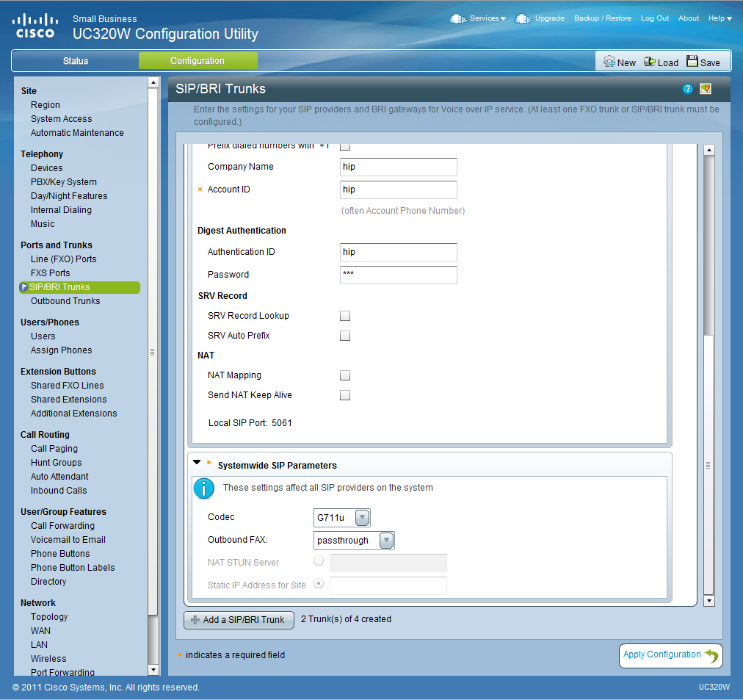Click the blue info icon in Systemwide SIP Parameters
The width and height of the screenshot is (743, 700).
[203, 488]
